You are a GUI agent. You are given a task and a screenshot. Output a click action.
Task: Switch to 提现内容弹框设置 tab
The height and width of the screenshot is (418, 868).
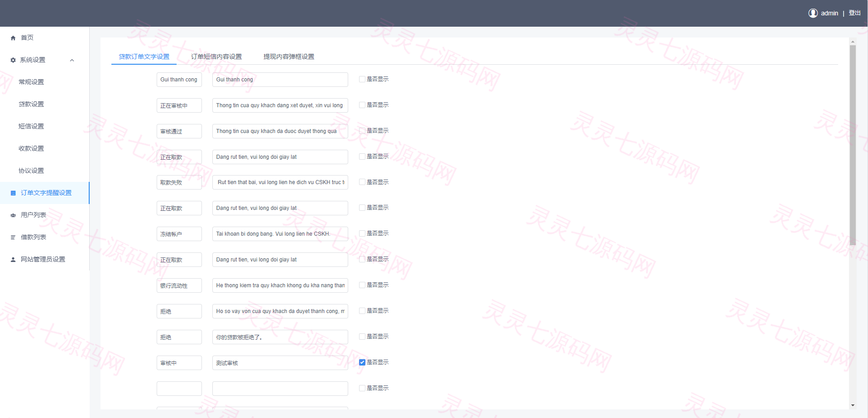pos(289,57)
